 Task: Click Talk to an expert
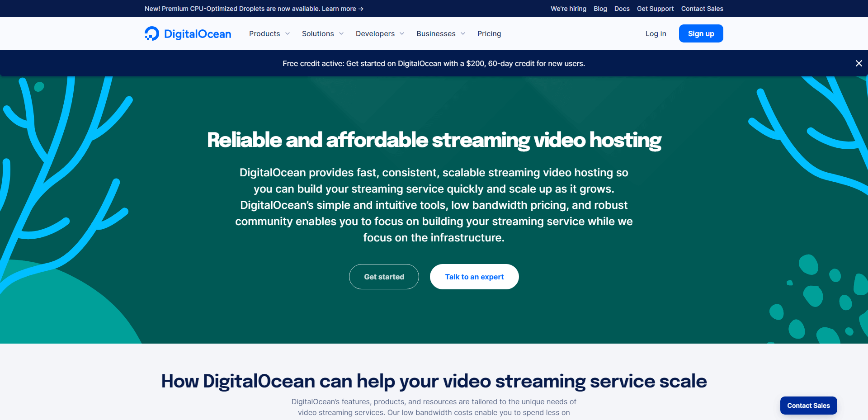pyautogui.click(x=474, y=276)
